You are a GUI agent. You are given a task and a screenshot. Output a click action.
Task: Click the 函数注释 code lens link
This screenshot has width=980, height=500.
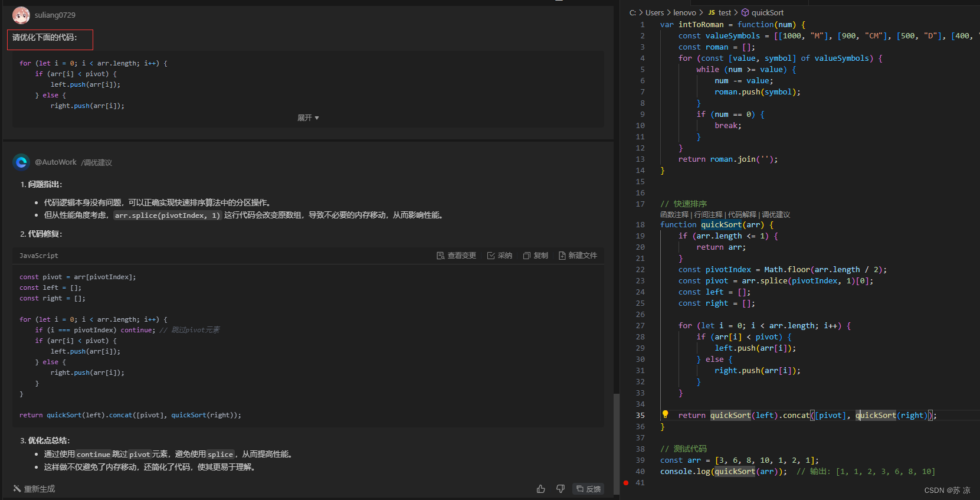point(674,215)
